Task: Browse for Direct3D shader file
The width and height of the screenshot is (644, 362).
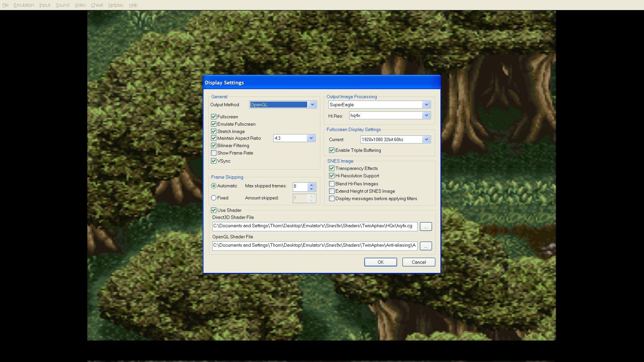Action: [x=426, y=227]
